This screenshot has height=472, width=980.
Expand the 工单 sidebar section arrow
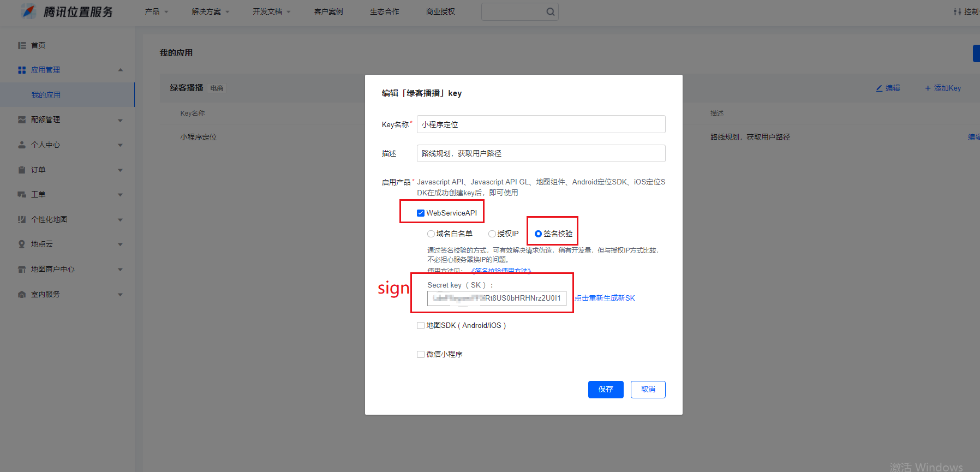[x=120, y=195]
